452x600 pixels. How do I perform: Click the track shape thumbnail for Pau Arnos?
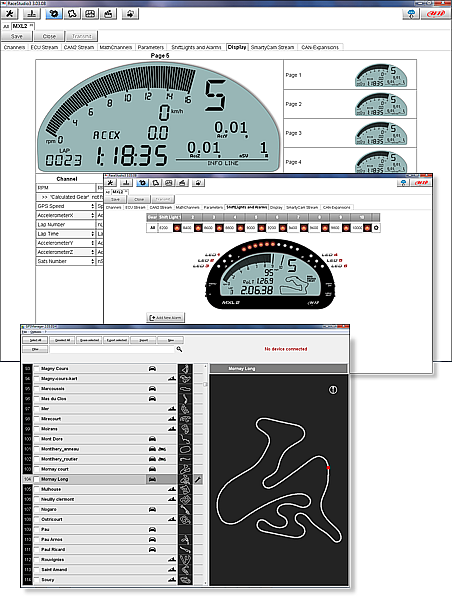pos(185,539)
